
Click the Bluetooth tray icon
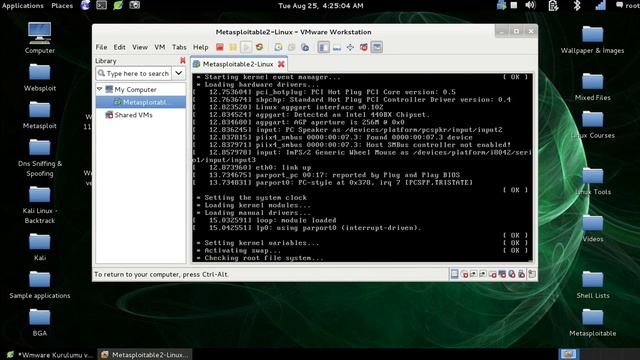pos(577,5)
